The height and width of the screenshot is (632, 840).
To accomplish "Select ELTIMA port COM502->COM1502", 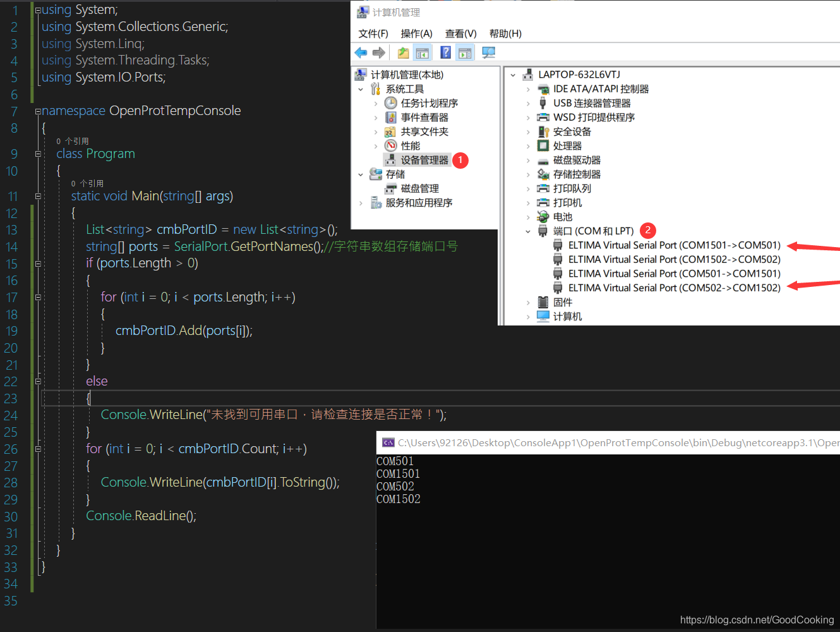I will click(674, 288).
